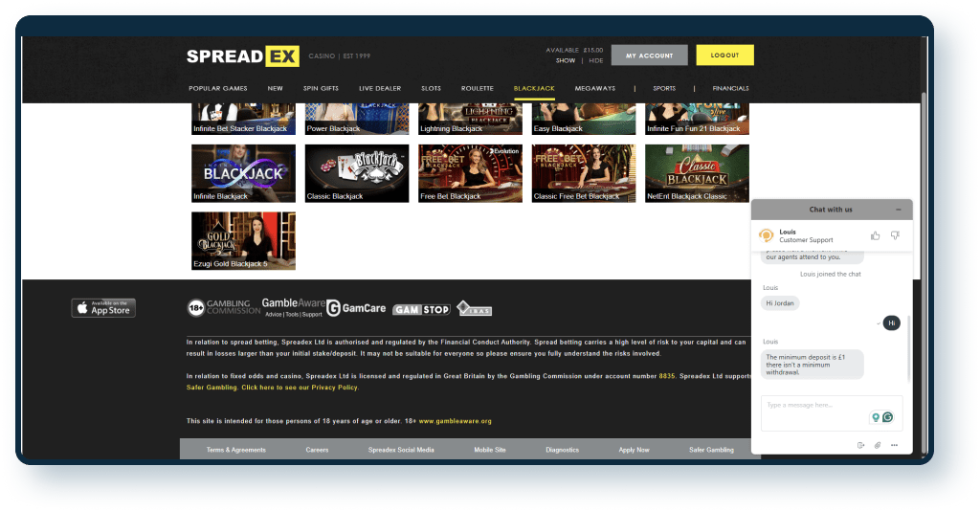980x511 pixels.
Task: Click the sent 'Hi' message bubble
Action: coord(891,323)
